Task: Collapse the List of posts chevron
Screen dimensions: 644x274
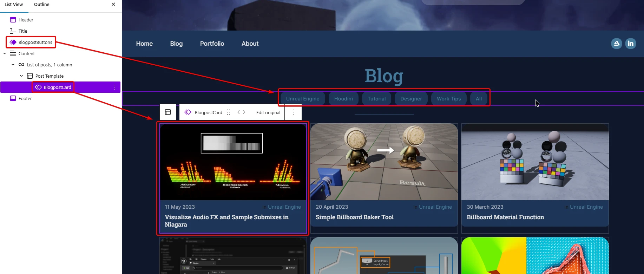Action: (13, 65)
